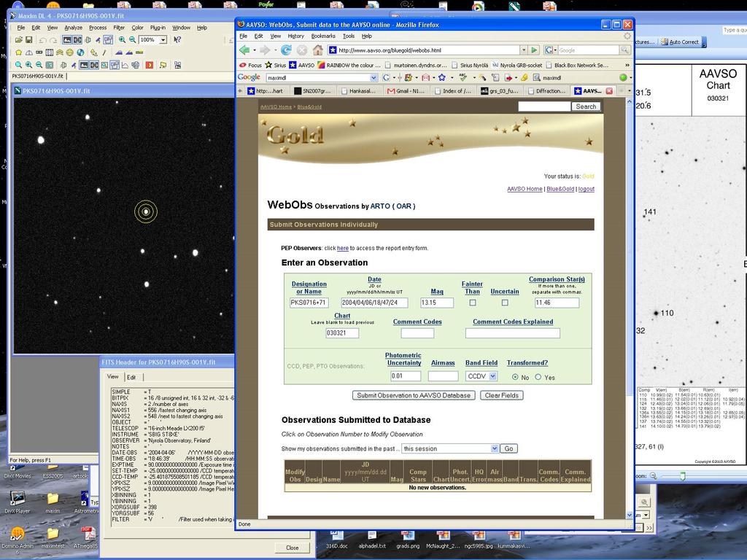Image resolution: width=747 pixels, height=560 pixels.
Task: Go back with Firefox's green arrow
Action: [x=244, y=50]
